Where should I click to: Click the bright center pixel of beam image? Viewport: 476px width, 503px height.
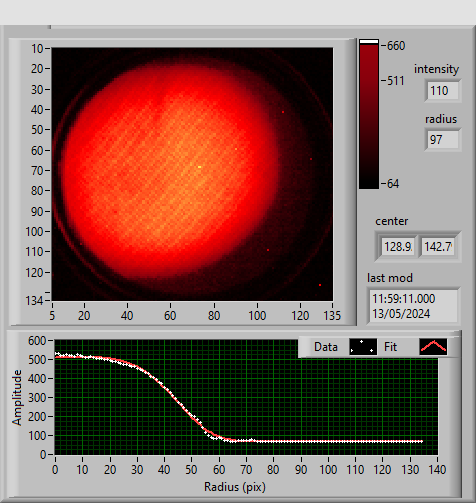(x=200, y=167)
